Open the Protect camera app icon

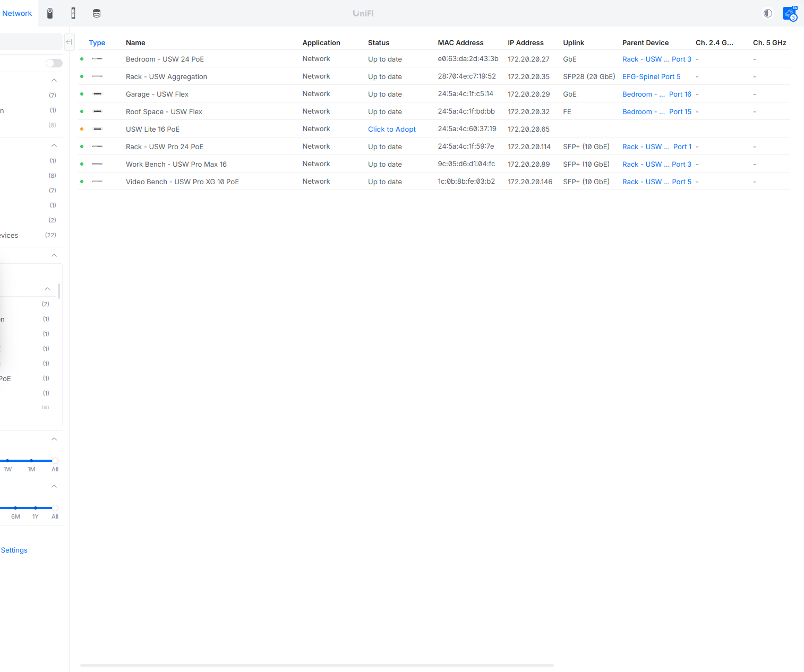click(50, 13)
